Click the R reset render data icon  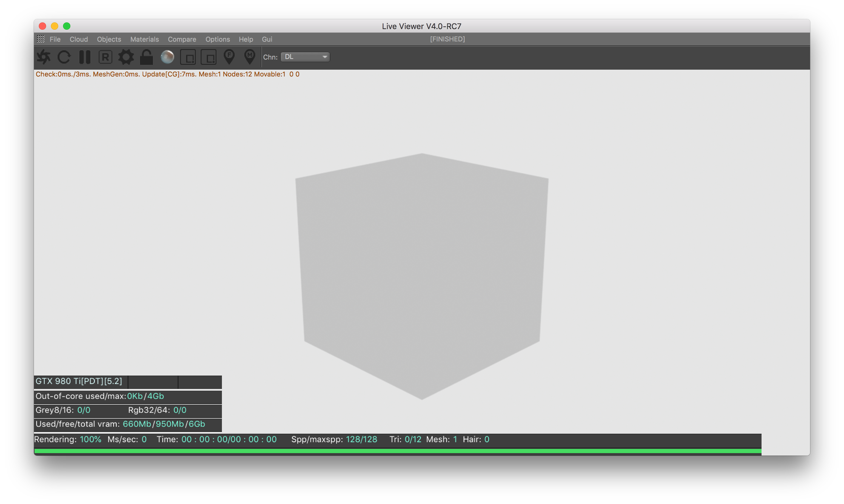coord(105,57)
